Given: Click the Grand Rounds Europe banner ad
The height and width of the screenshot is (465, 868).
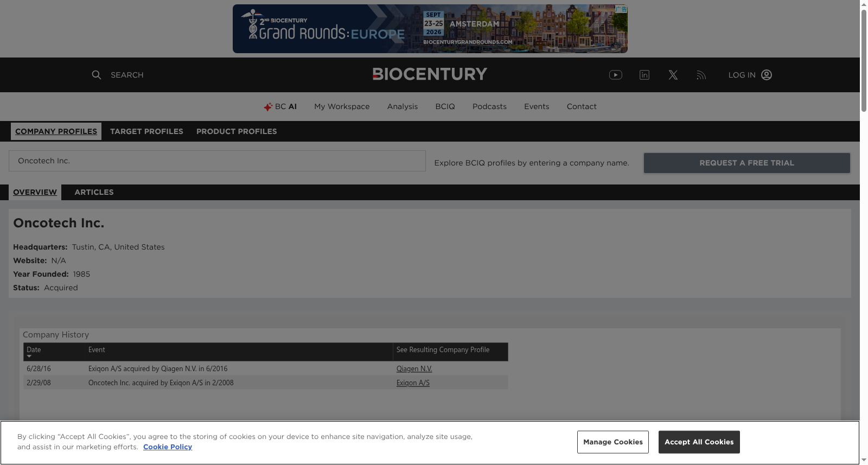Looking at the screenshot, I should tap(430, 29).
